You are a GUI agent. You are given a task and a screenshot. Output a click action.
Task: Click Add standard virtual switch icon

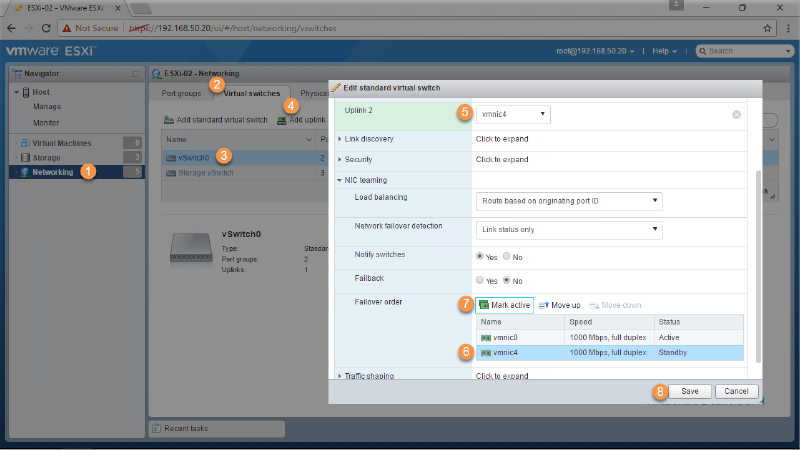click(x=168, y=120)
